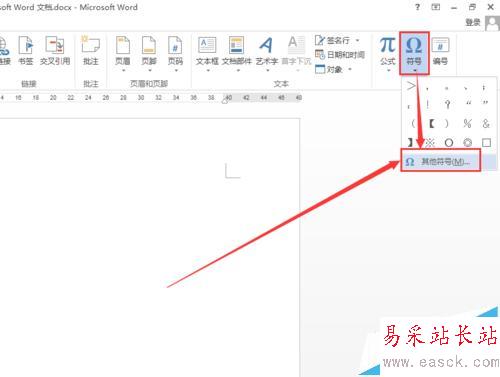Open the 页眉 header dropdown
The image size is (500, 377).
click(123, 54)
